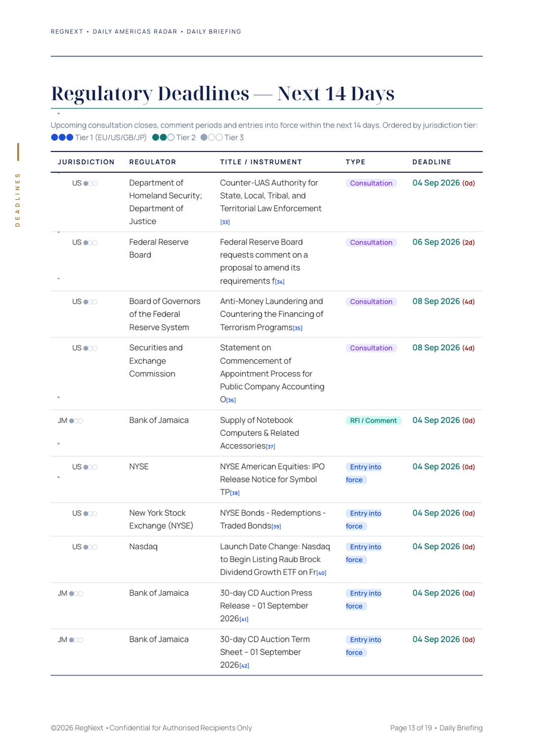Open citation link [37]
The image size is (534, 756).
(x=270, y=447)
